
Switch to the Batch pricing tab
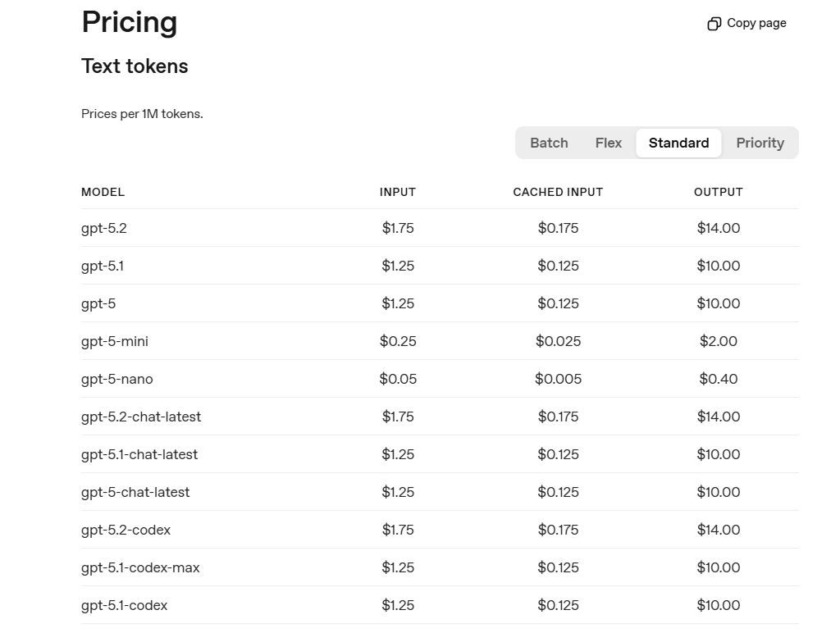click(549, 143)
